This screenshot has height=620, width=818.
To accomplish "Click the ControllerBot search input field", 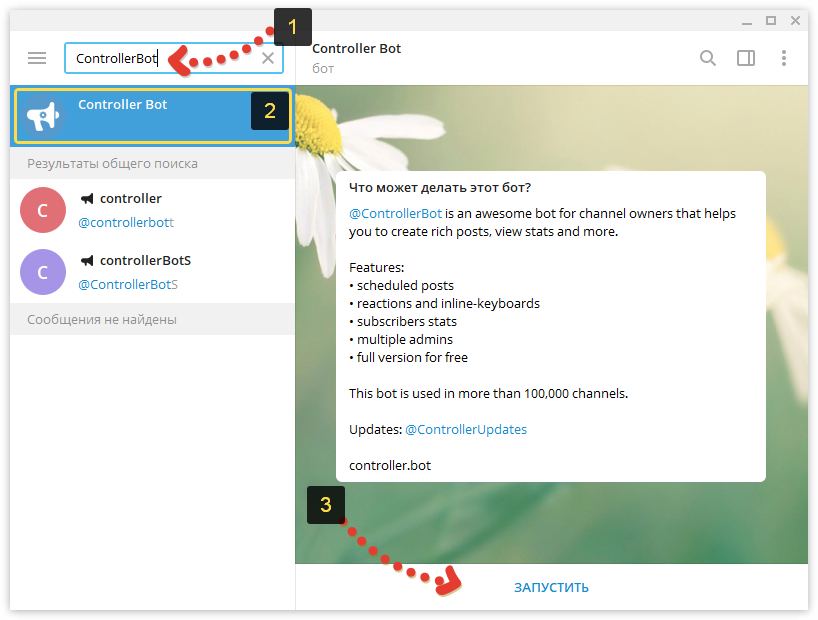I will point(174,58).
